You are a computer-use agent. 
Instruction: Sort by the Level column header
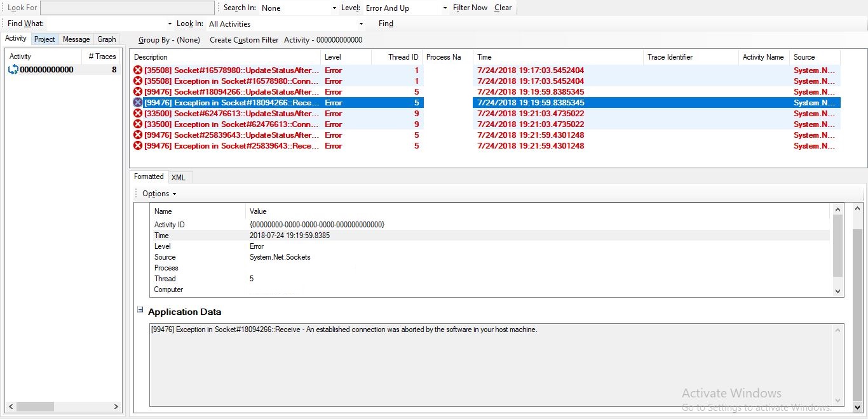pos(346,57)
